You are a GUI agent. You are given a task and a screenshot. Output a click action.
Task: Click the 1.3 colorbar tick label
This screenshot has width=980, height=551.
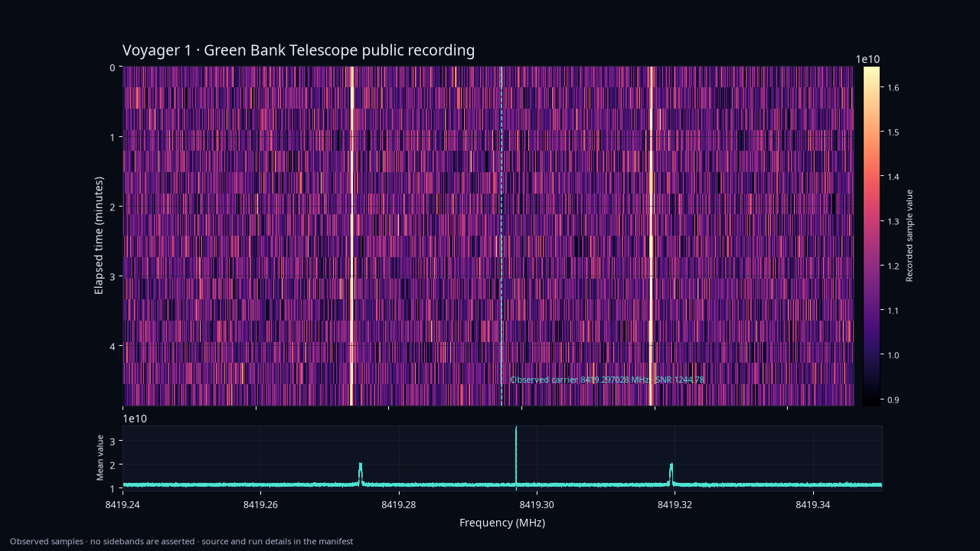pyautogui.click(x=893, y=221)
